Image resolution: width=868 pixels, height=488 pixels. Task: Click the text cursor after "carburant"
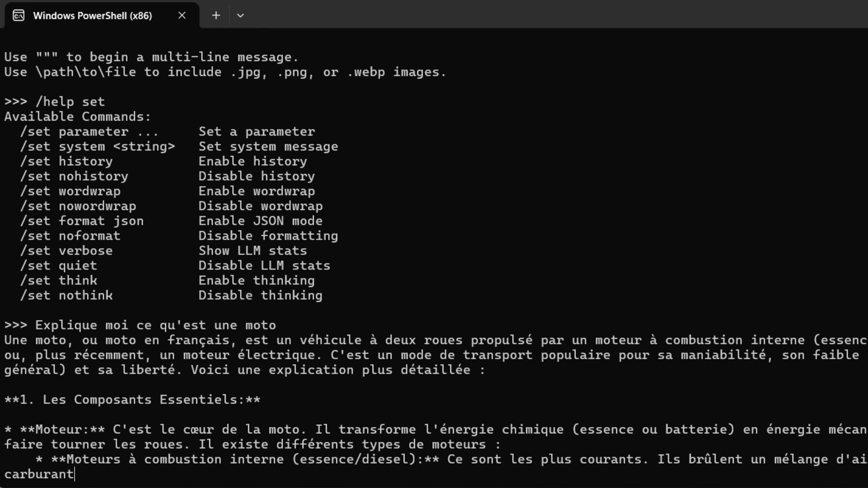[x=75, y=474]
